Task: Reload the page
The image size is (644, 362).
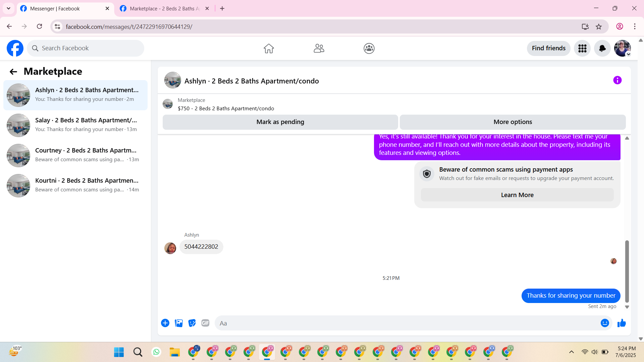Action: coord(39,26)
